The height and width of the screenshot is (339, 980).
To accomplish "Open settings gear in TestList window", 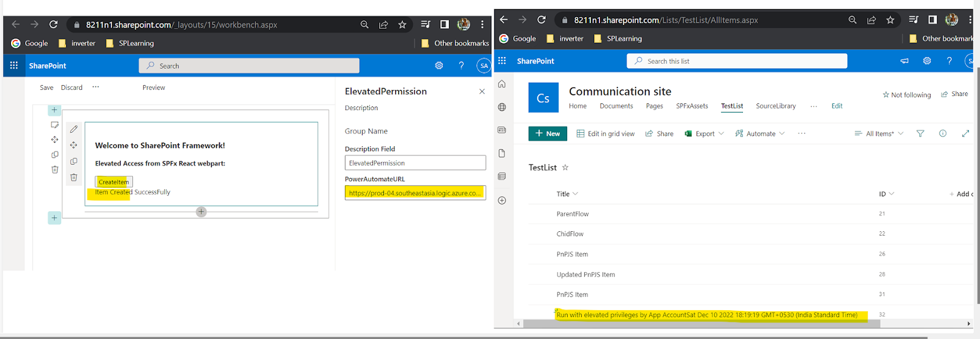I will pyautogui.click(x=927, y=61).
